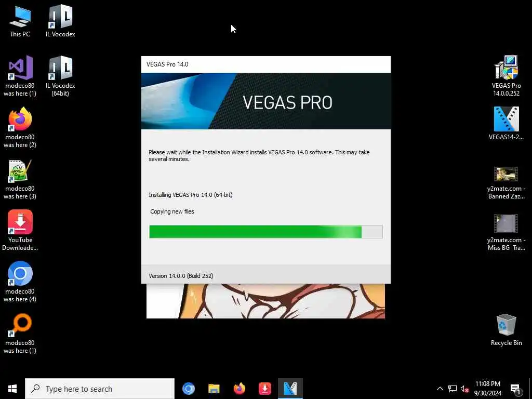
Task: Select the orange Blender-style desktop shortcut
Action: [x=20, y=334]
